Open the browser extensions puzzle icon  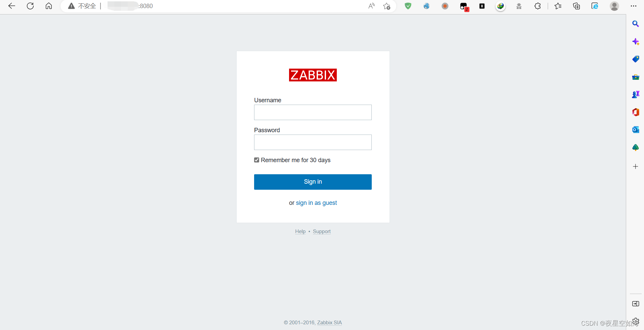tap(537, 6)
